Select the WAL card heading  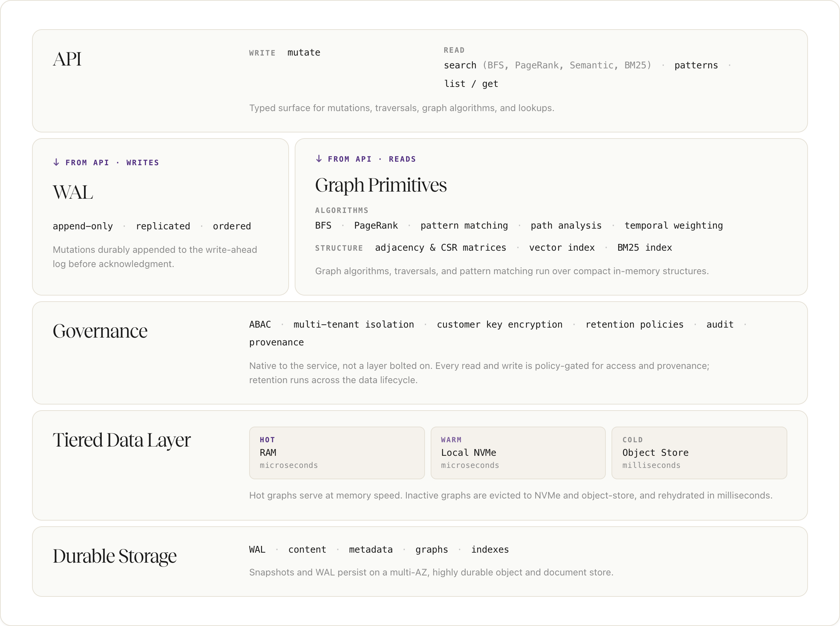(73, 192)
